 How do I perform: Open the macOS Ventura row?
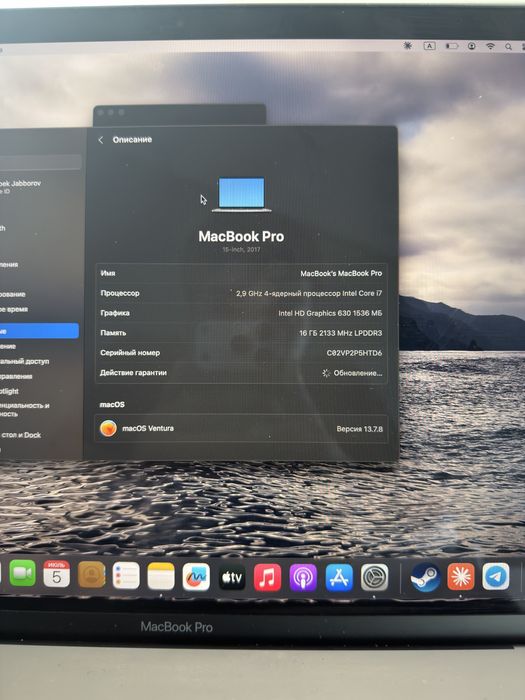click(x=241, y=429)
